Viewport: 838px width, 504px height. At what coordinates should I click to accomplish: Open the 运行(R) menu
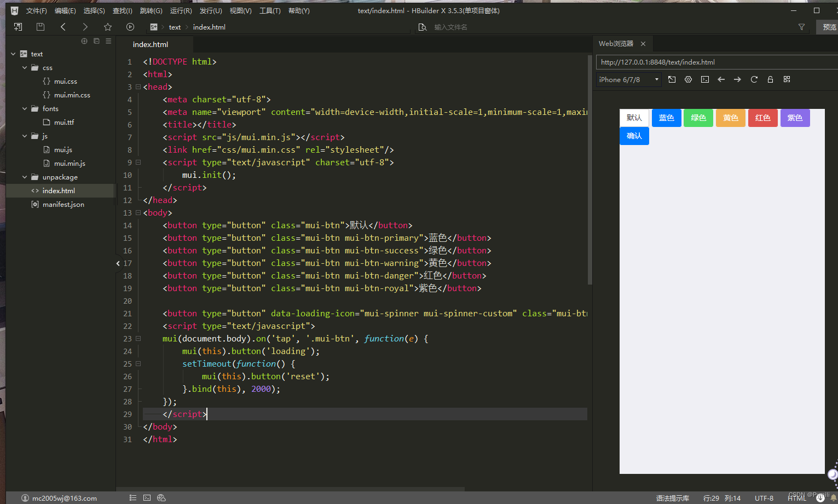pyautogui.click(x=181, y=10)
